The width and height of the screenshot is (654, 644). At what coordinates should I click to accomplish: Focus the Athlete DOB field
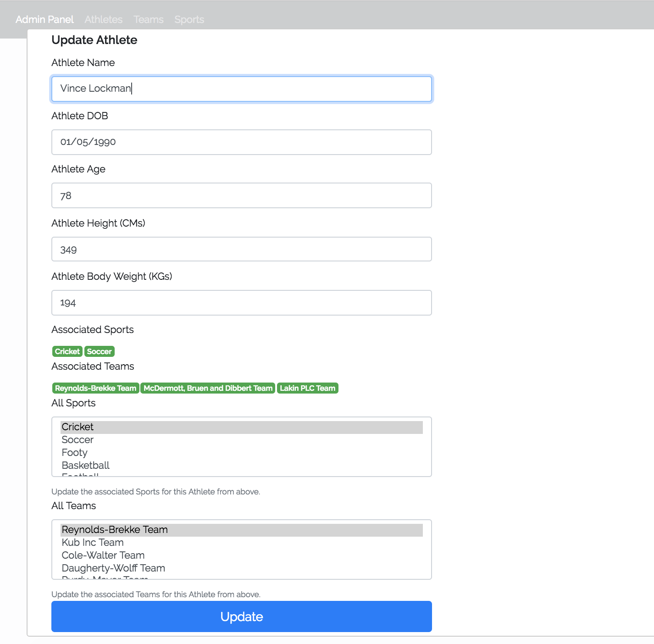241,142
